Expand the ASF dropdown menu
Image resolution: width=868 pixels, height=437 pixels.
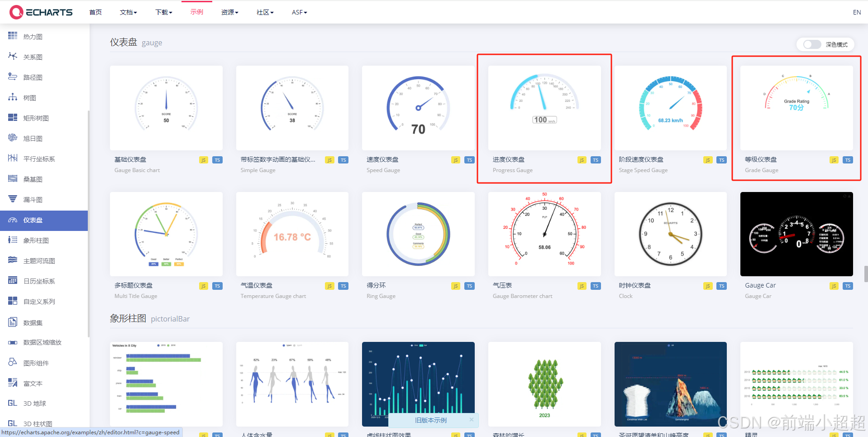tap(299, 12)
